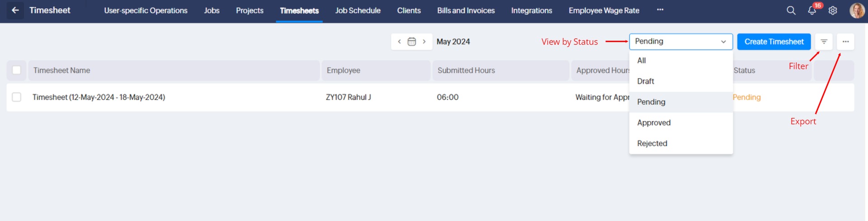Open notifications bell with 16 badge
Screen dimensions: 868x221
pos(812,10)
